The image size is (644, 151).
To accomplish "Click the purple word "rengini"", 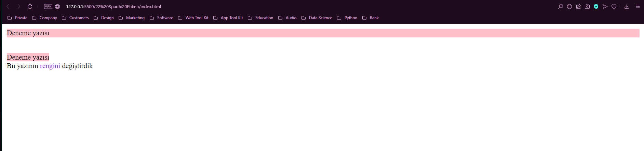I will click(x=50, y=66).
